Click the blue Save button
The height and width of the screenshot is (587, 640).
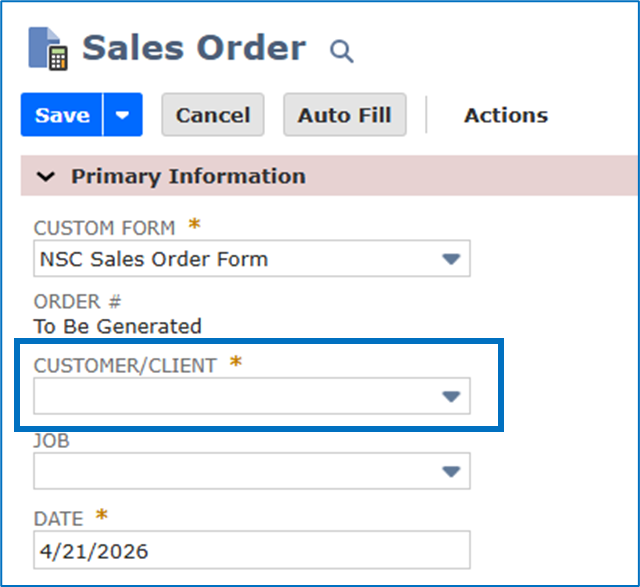pos(62,115)
